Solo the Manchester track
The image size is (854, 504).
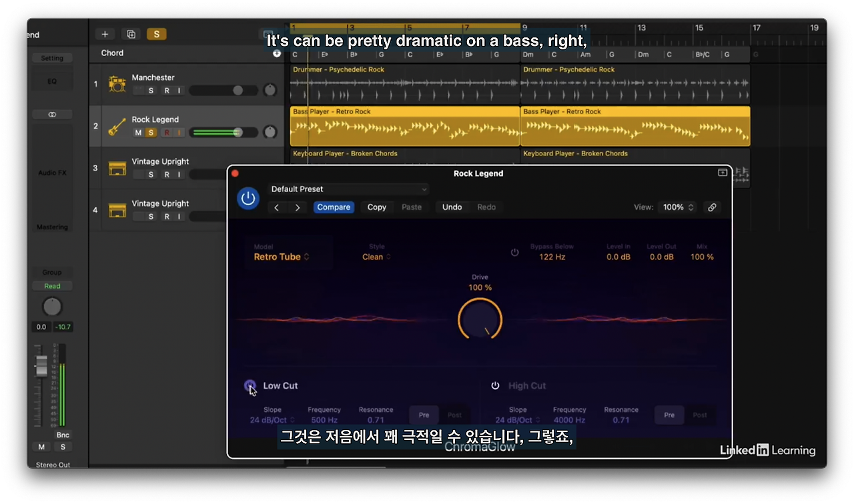pos(151,91)
